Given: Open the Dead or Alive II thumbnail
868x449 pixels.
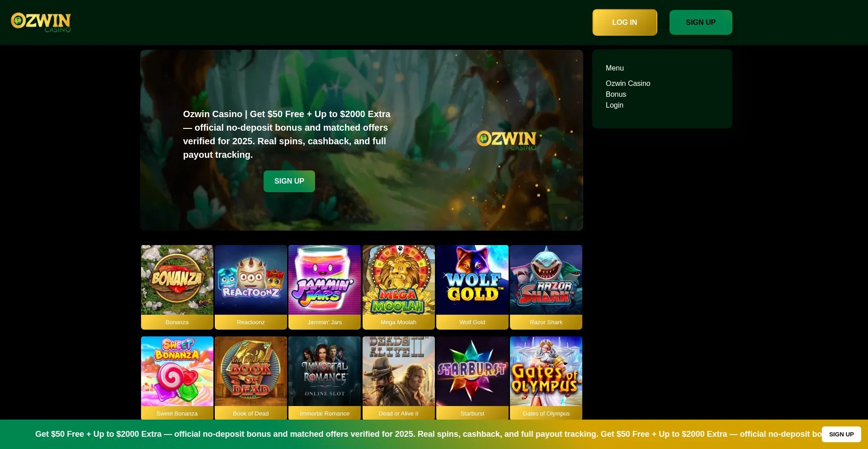Looking at the screenshot, I should pos(399,371).
